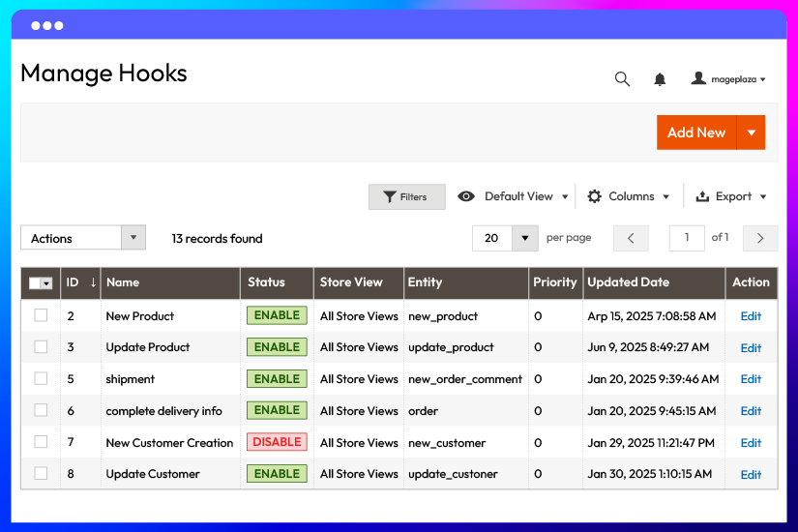This screenshot has width=798, height=532.
Task: Open Default View eye icon
Action: pyautogui.click(x=466, y=196)
